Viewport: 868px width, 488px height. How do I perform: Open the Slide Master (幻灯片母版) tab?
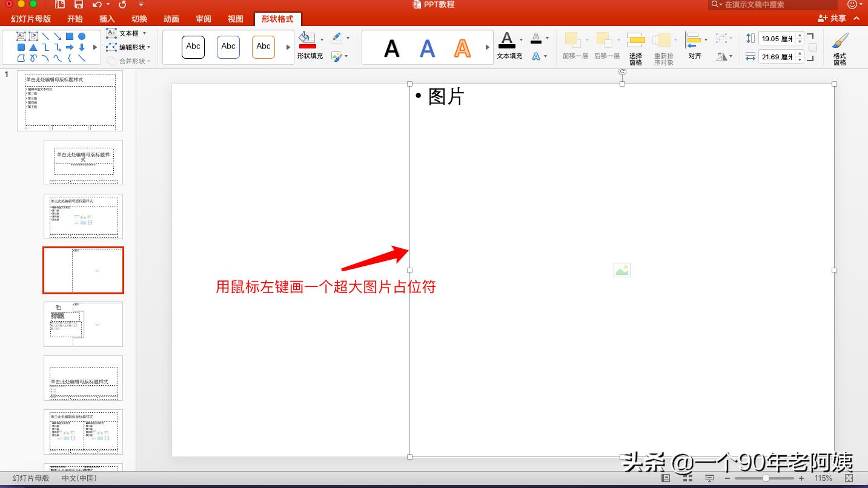[31, 19]
